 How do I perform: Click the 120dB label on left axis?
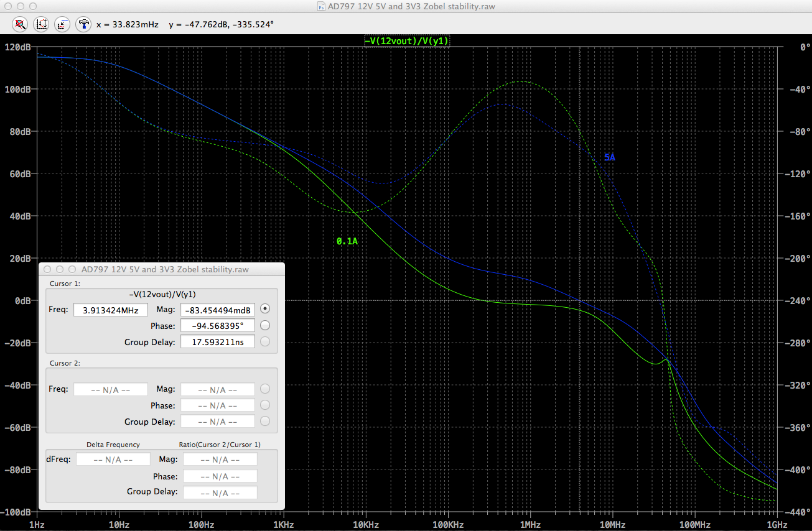click(18, 47)
